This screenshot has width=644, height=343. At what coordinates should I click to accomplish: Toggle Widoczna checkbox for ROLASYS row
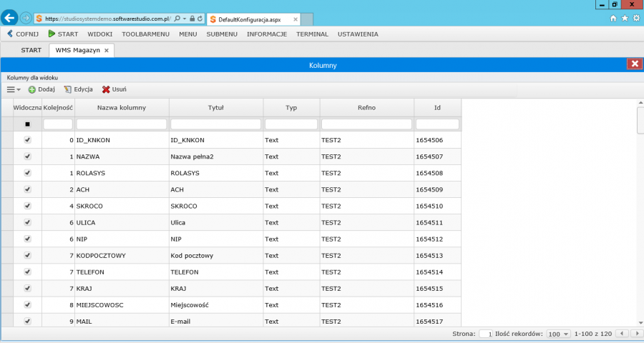[x=27, y=173]
